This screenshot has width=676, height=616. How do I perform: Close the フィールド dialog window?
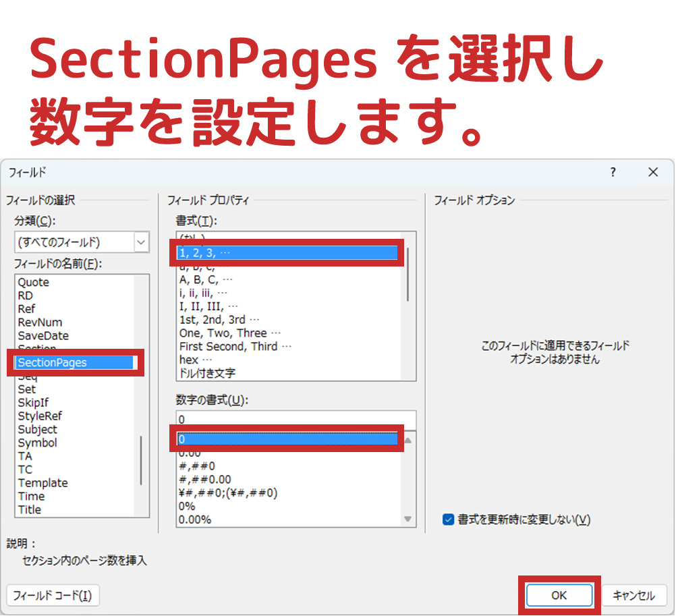click(x=652, y=173)
